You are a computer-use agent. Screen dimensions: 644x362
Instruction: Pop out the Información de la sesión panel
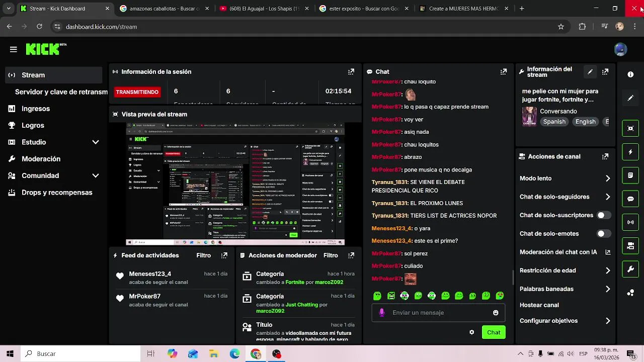point(351,72)
